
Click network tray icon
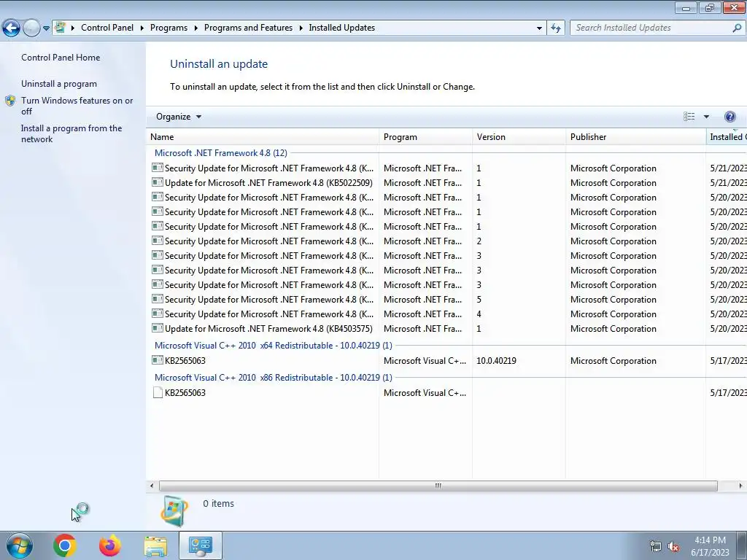pyautogui.click(x=656, y=546)
